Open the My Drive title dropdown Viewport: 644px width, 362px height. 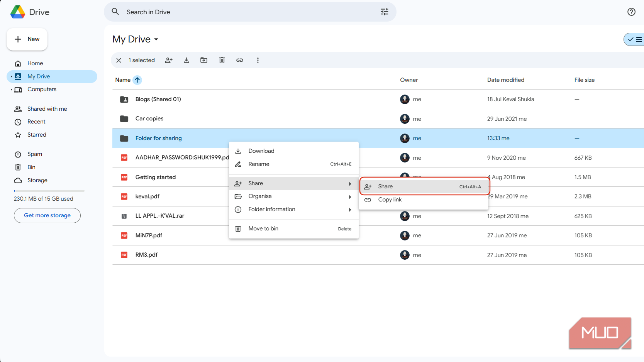point(156,39)
